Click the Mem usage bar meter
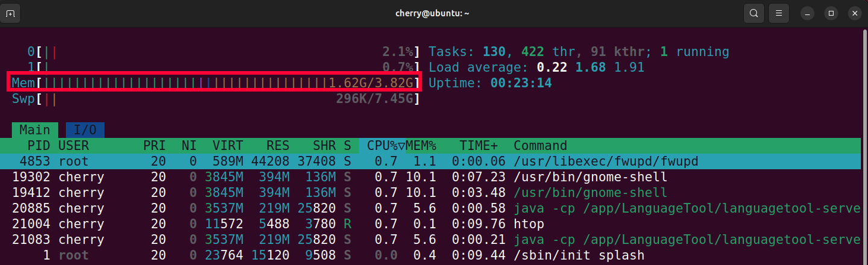Screen dimensions: 868x265 (x=214, y=83)
